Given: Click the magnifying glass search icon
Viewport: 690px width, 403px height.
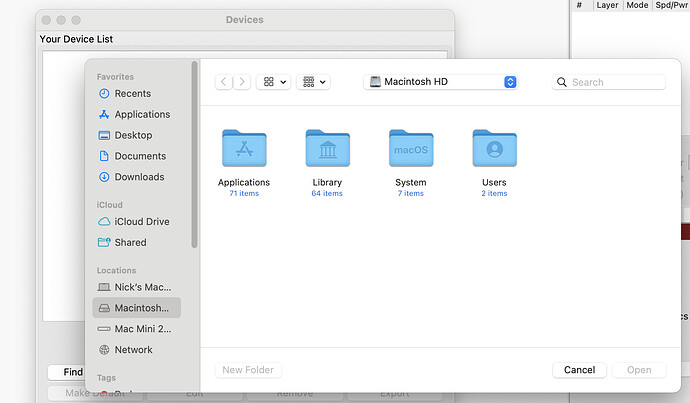Looking at the screenshot, I should coord(562,82).
